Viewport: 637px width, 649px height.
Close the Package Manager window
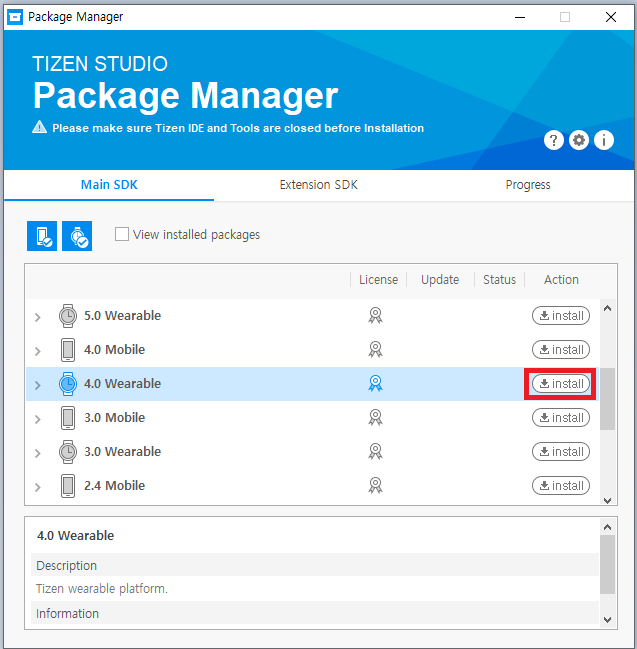611,17
